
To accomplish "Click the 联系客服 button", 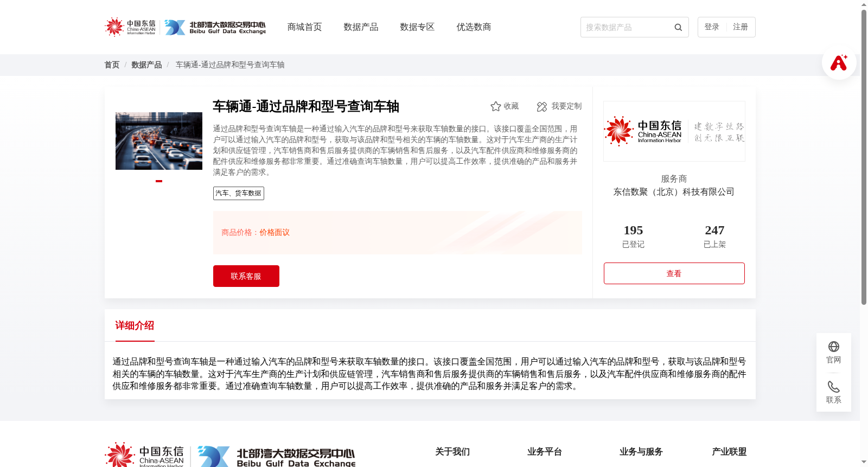I will 246,276.
